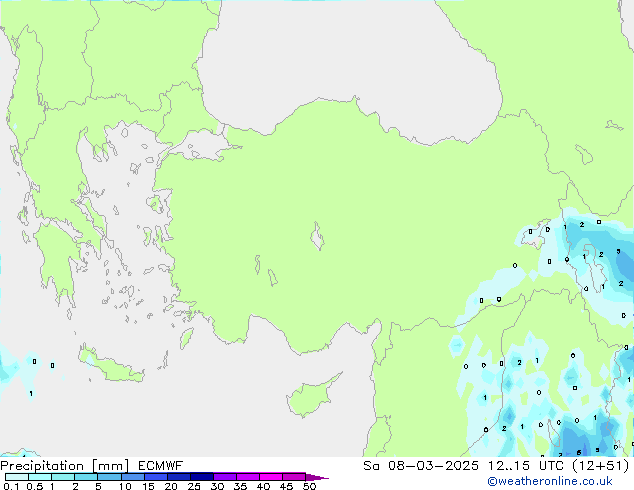The image size is (634, 490).
Task: Click the 0.1 to 0.5 mm legend swatch
Action: [x=17, y=477]
